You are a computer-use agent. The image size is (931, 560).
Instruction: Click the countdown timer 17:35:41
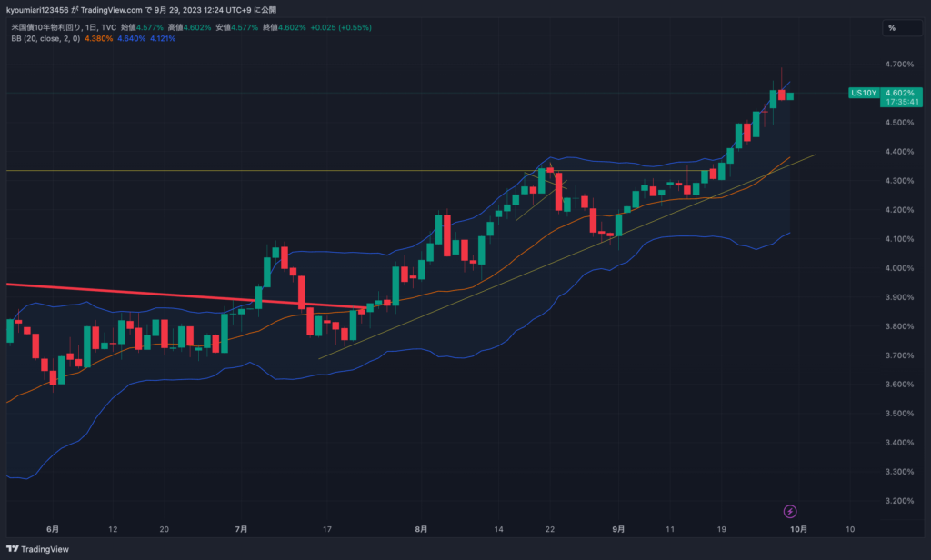coord(902,102)
